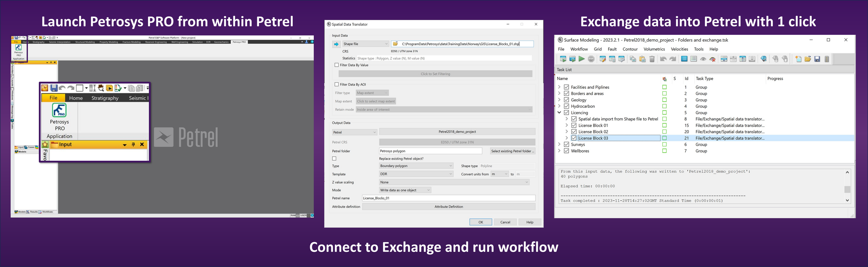Viewport: 868px width, 267px height.
Task: Open the Volumetrics menu
Action: pos(654,49)
